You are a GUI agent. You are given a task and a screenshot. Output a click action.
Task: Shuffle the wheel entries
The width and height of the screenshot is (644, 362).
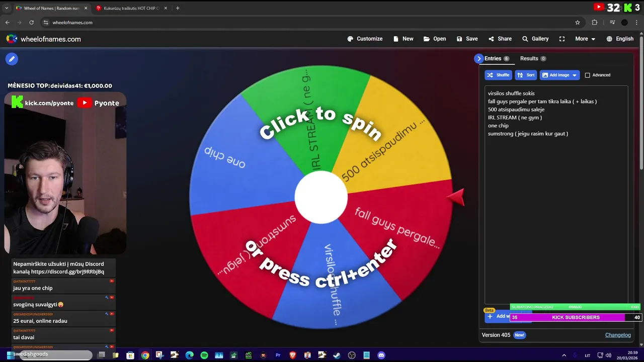[498, 75]
